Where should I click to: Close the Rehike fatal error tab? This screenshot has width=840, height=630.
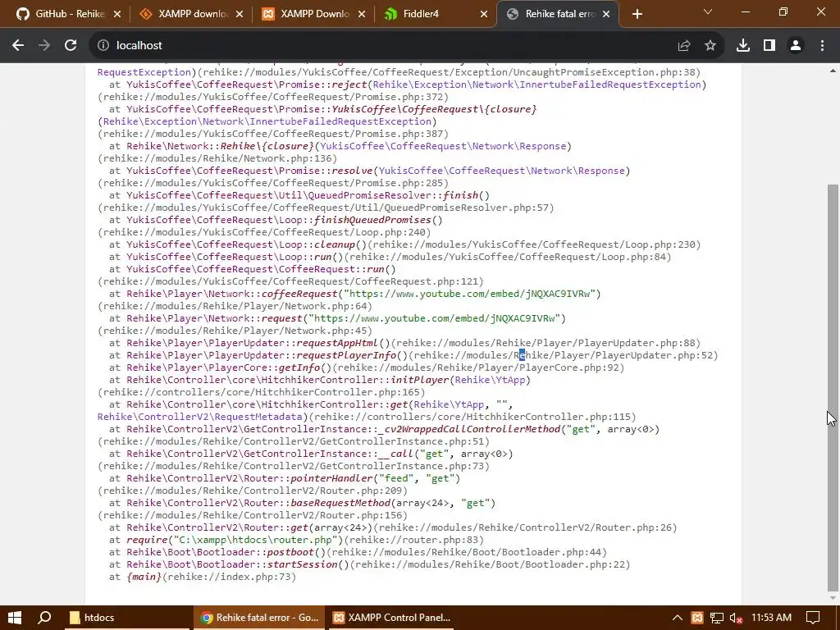pyautogui.click(x=606, y=14)
